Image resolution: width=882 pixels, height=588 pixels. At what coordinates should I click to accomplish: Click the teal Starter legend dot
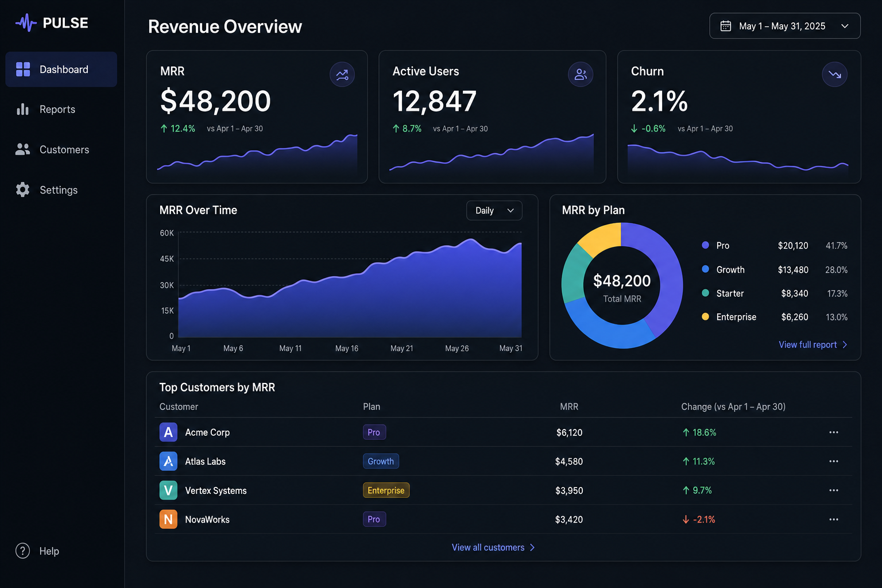pyautogui.click(x=705, y=293)
